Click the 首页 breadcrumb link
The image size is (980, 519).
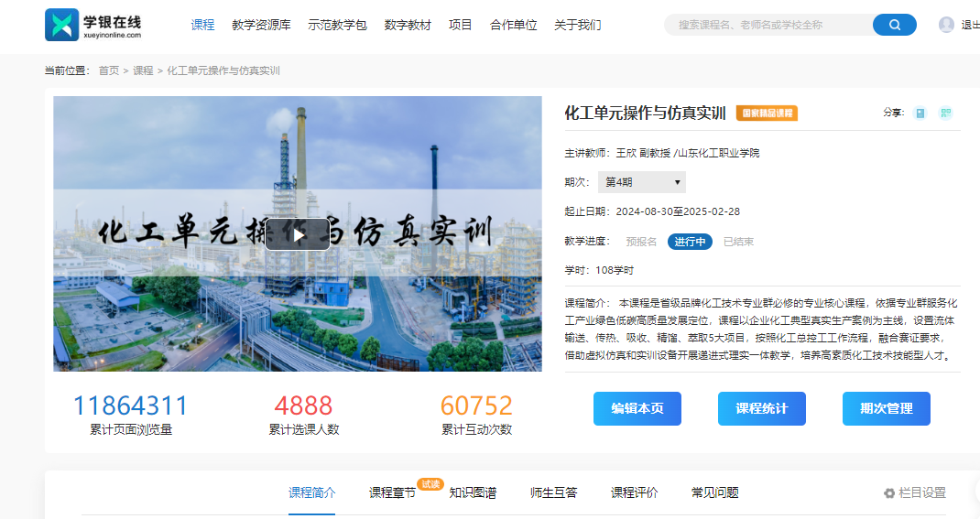pyautogui.click(x=109, y=70)
